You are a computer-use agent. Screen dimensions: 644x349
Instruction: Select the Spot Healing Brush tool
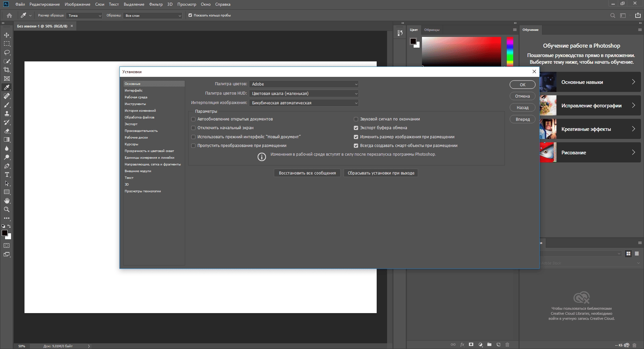coord(7,96)
